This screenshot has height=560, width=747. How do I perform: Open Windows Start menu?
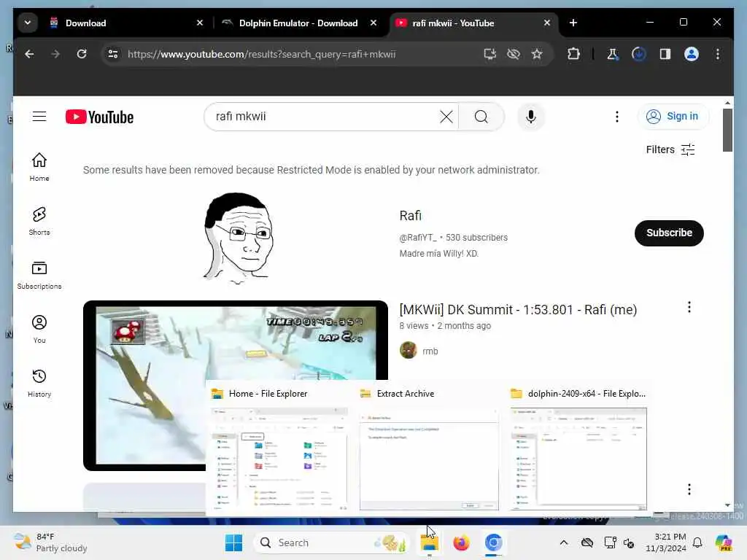point(233,542)
